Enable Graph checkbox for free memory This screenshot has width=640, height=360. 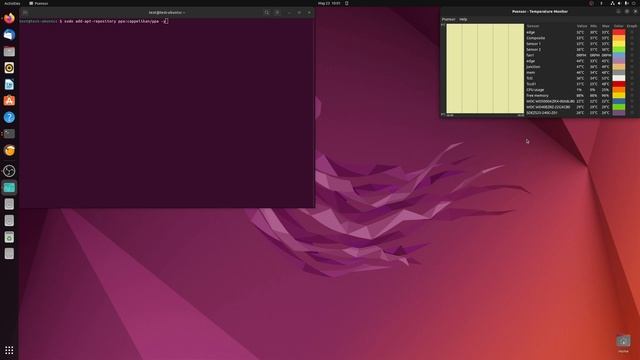point(632,96)
